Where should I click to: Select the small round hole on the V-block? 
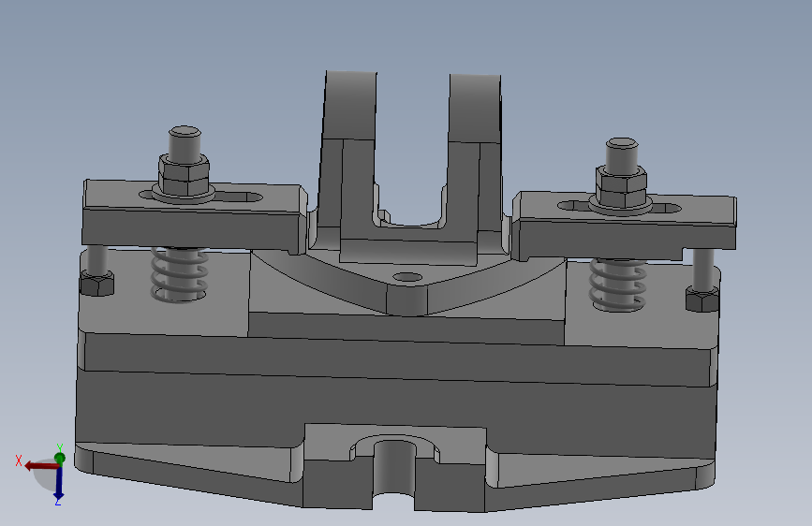click(407, 278)
